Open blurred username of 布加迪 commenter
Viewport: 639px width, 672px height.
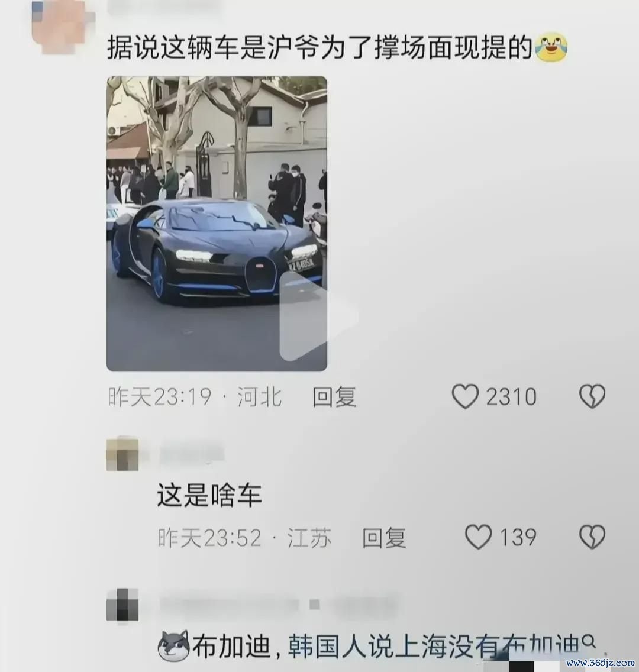pos(279,605)
